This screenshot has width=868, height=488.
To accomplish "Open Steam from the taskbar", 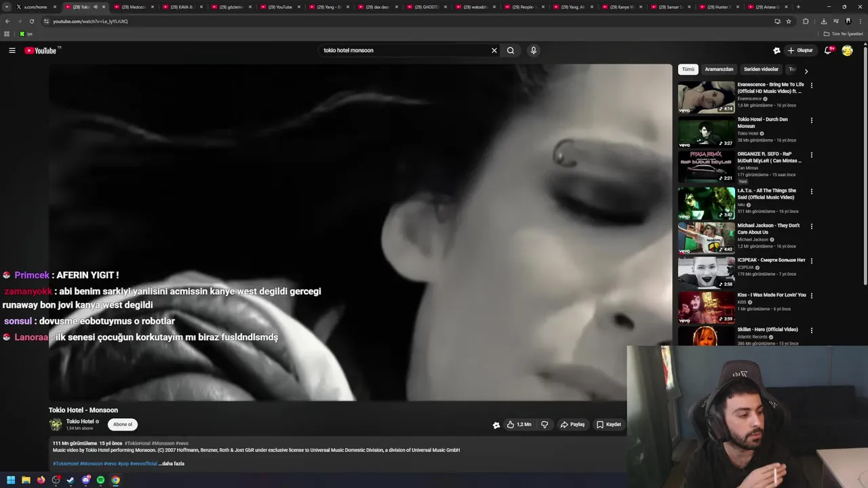I will click(71, 480).
